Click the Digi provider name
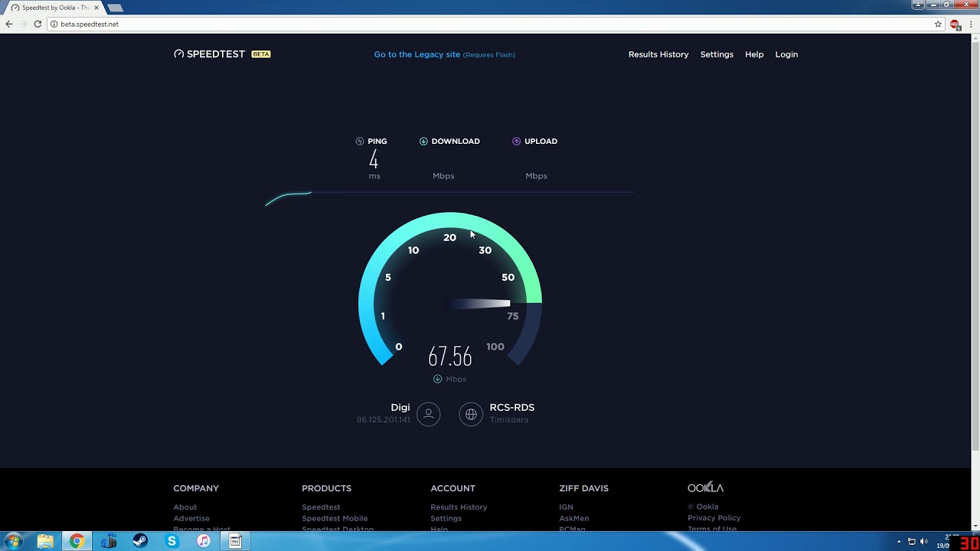 click(x=400, y=408)
